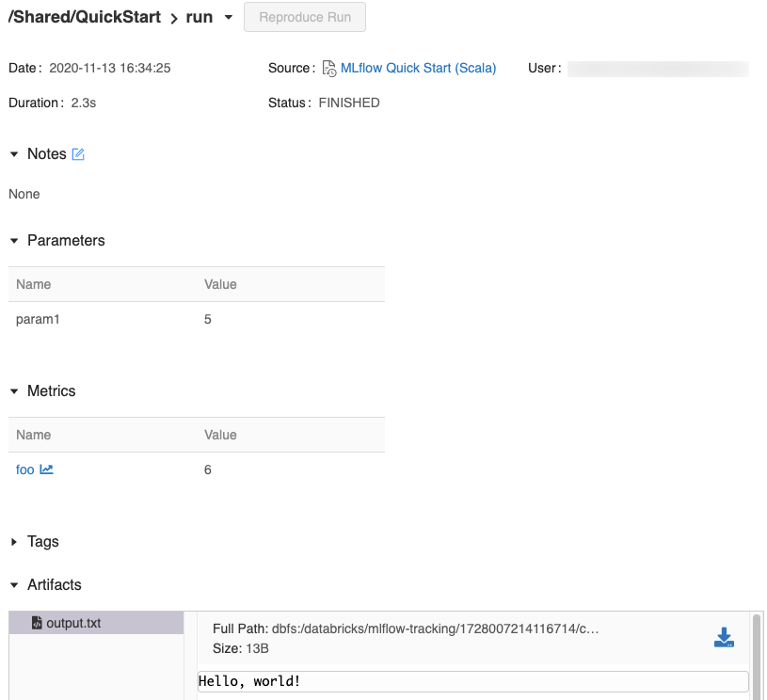Open the run dropdown caret
Image resolution: width=767 pixels, height=700 pixels.
pos(228,17)
